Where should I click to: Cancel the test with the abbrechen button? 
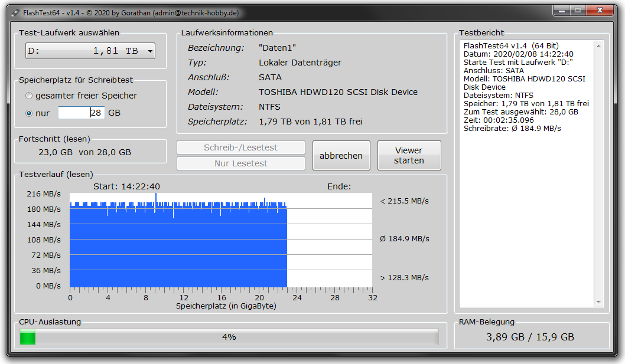coord(341,156)
